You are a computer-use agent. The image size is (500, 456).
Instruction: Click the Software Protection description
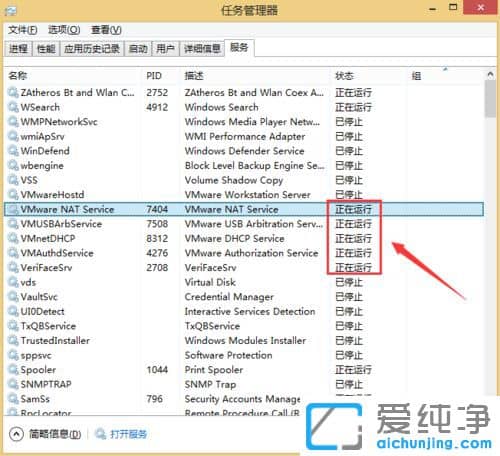click(229, 355)
